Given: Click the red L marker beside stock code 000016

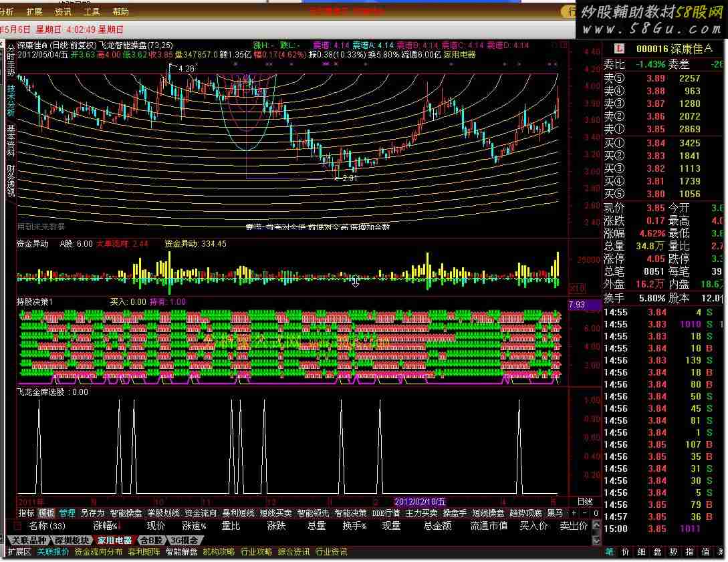Looking at the screenshot, I should 619,48.
